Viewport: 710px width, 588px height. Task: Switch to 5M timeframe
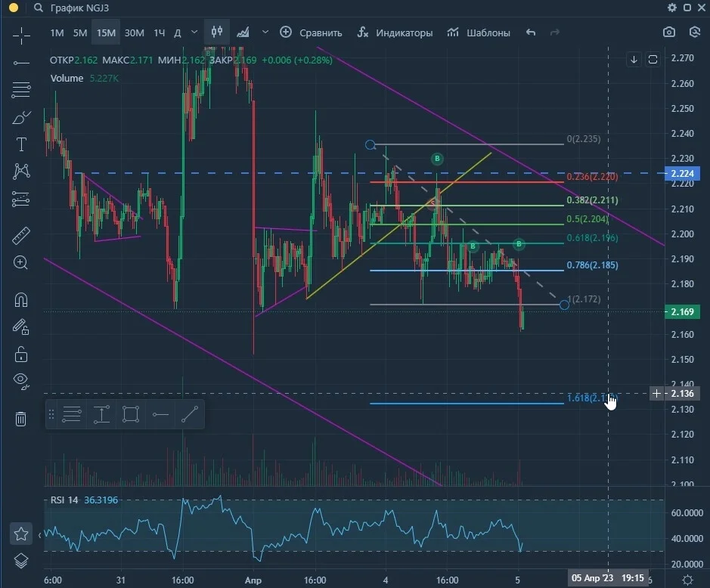[x=80, y=32]
